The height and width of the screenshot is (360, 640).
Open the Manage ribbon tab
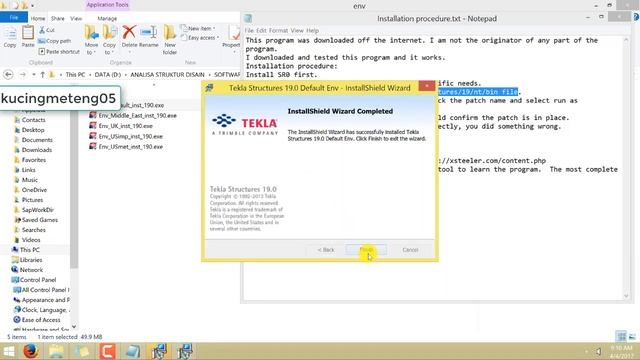coord(107,18)
